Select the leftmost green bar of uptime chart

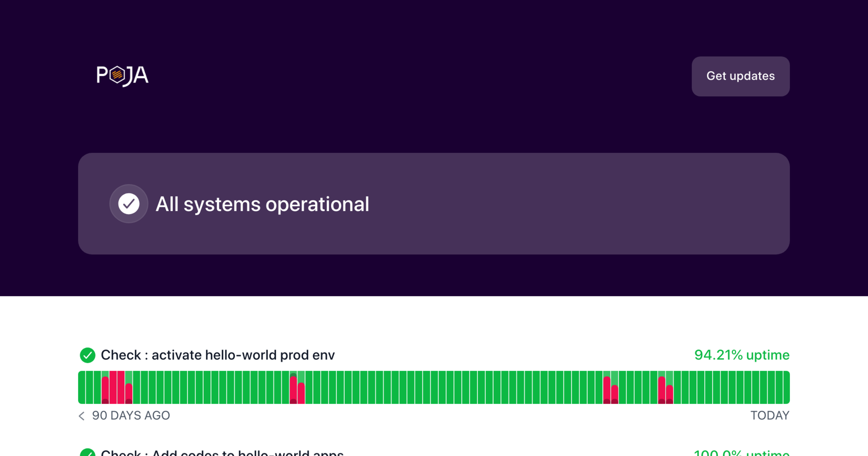click(82, 387)
